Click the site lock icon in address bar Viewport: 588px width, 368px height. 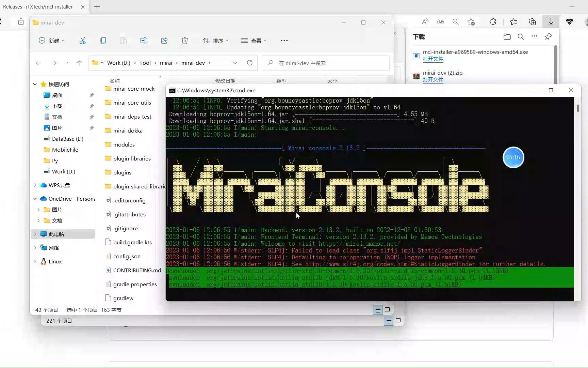[x=21, y=22]
